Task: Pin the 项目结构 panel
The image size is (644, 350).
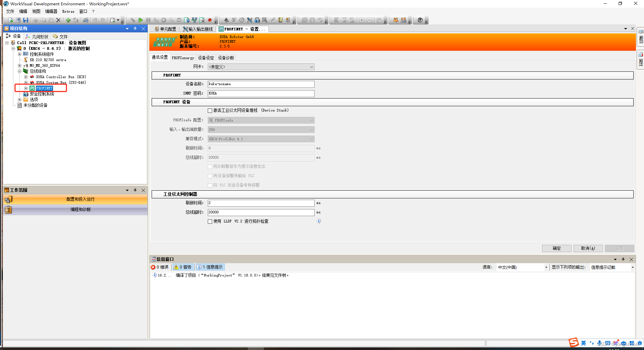Action: coord(135,29)
